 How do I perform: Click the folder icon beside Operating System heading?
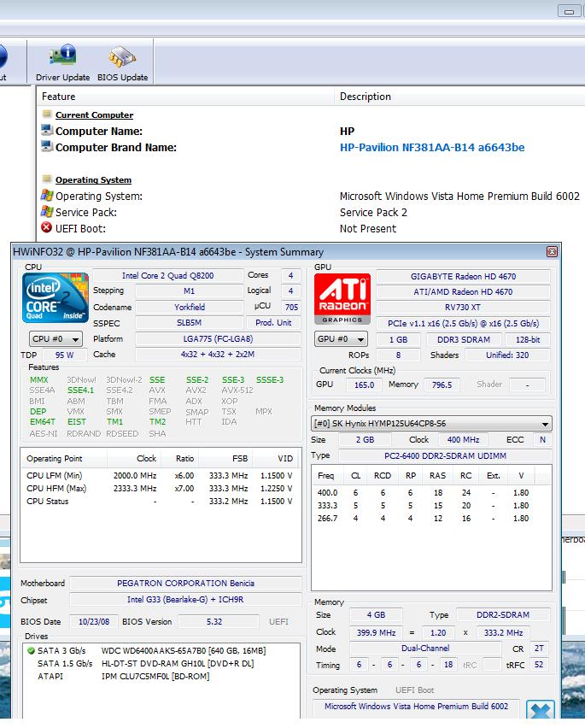tap(46, 179)
